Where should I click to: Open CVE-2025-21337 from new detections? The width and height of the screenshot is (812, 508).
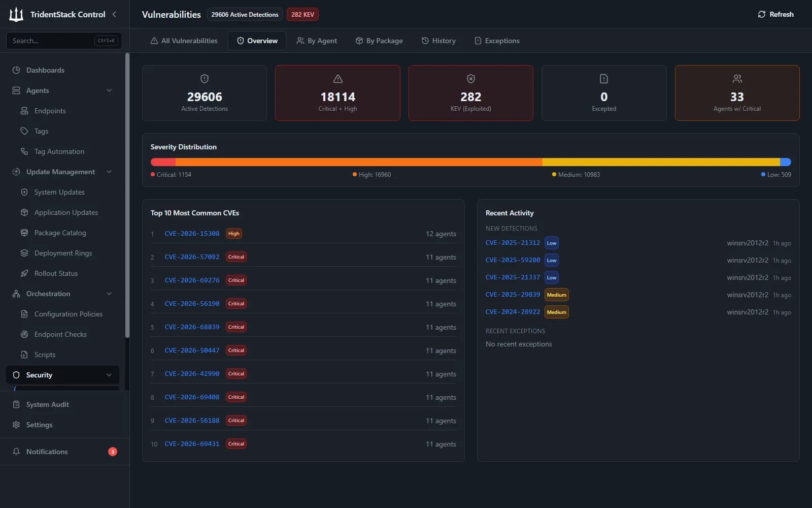click(x=513, y=277)
